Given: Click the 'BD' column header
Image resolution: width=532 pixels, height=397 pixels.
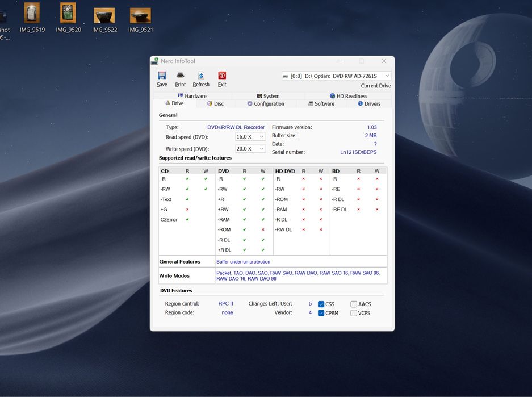Looking at the screenshot, I should tap(336, 171).
